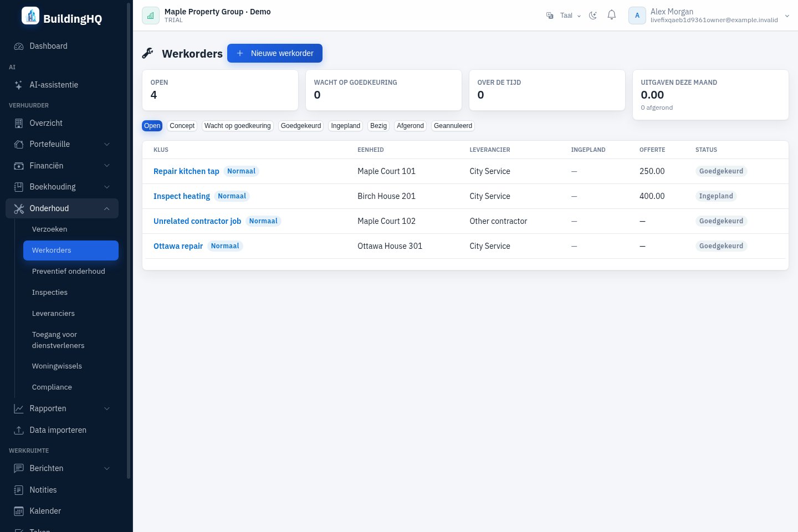Open AI-assistentie sparkle icon
798x532 pixels.
[x=19, y=85]
